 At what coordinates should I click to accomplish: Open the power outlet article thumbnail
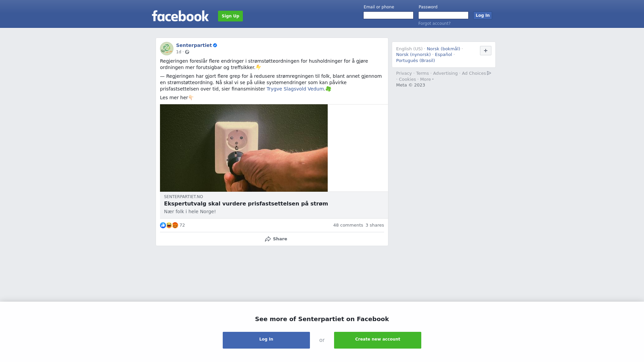tap(244, 148)
